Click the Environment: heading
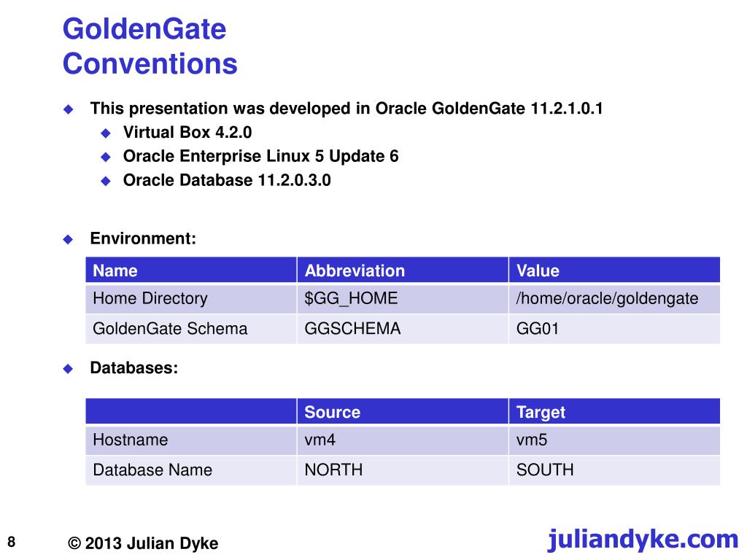 pos(143,238)
